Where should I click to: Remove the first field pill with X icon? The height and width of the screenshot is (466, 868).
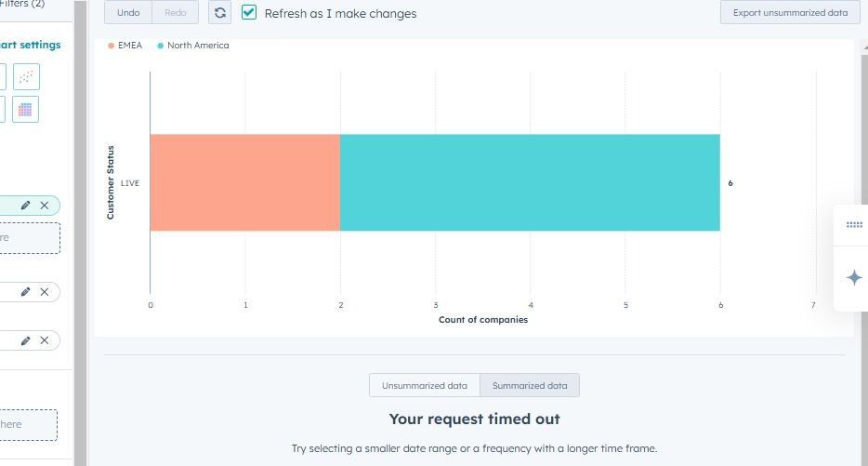(44, 206)
